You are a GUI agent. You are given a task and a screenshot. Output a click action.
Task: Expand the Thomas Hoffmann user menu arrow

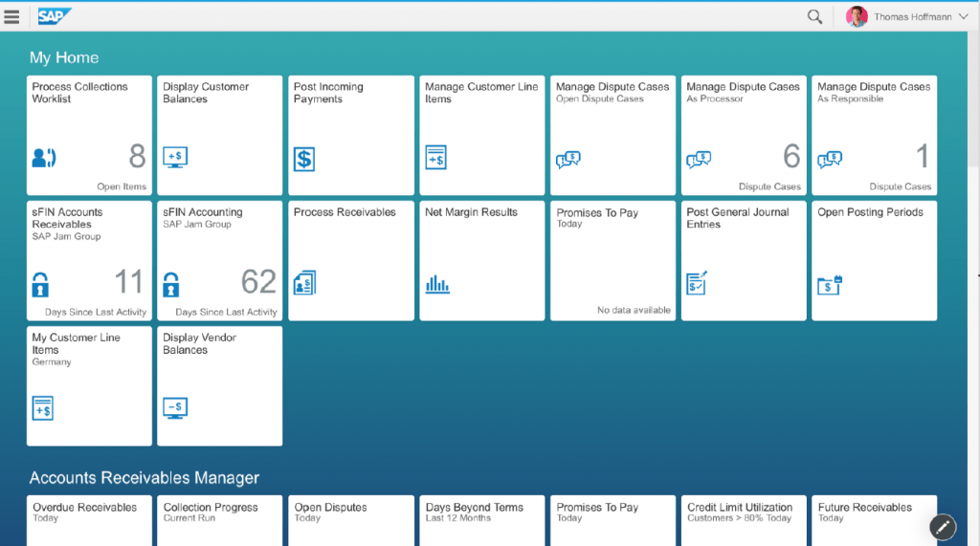pos(963,17)
